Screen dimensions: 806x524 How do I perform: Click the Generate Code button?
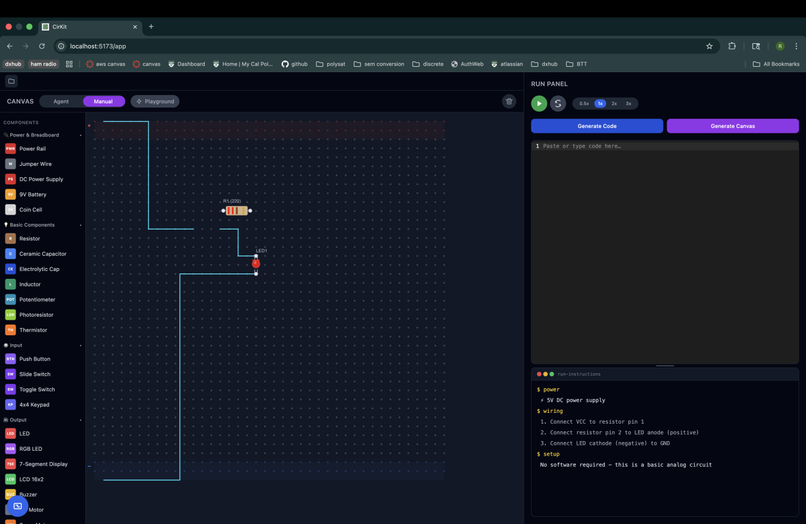pyautogui.click(x=597, y=126)
